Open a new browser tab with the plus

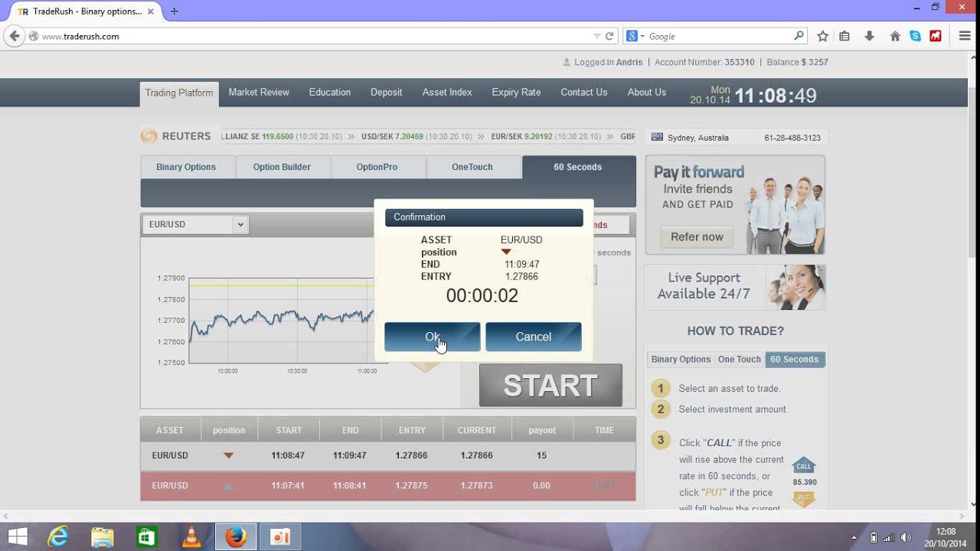coord(175,11)
